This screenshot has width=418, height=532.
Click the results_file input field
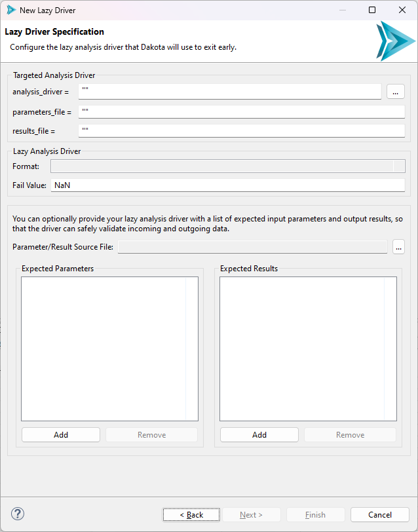tap(242, 130)
